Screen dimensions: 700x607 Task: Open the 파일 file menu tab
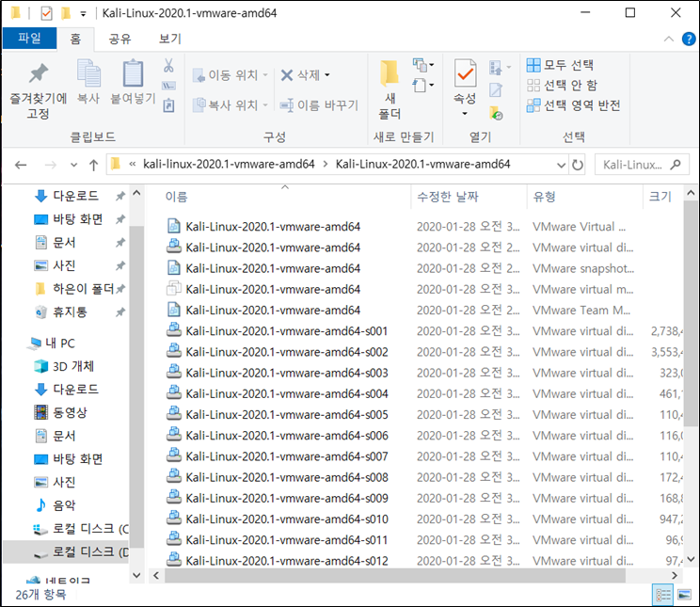click(x=29, y=39)
